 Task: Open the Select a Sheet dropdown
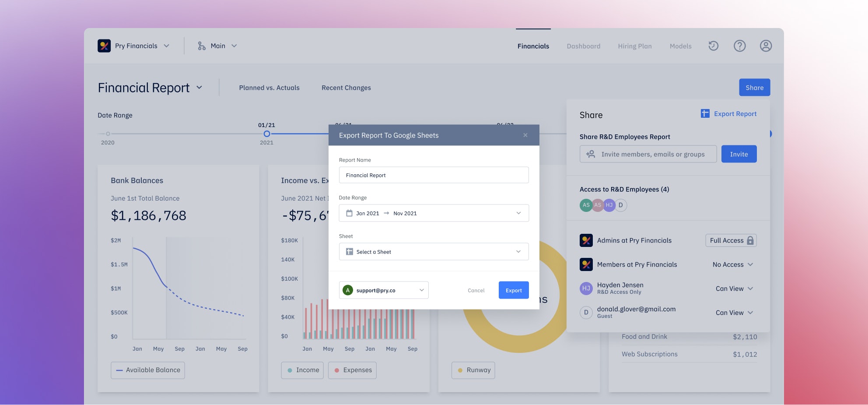click(x=434, y=252)
